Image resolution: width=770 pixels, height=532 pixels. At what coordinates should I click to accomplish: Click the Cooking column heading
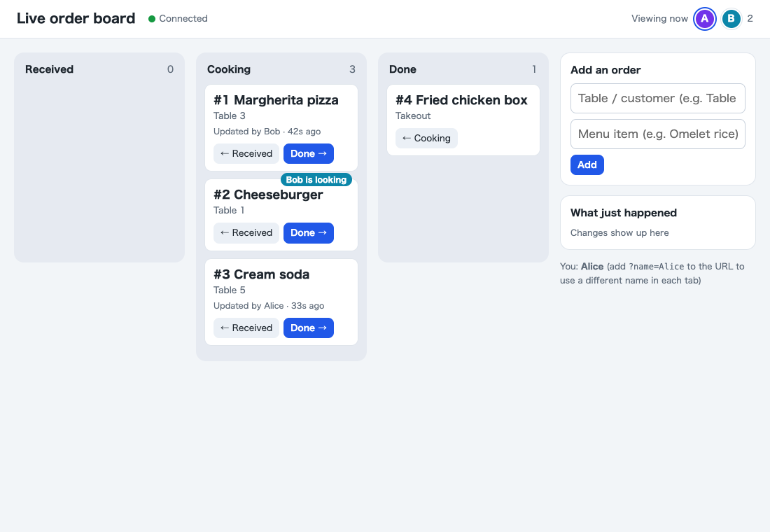(229, 69)
